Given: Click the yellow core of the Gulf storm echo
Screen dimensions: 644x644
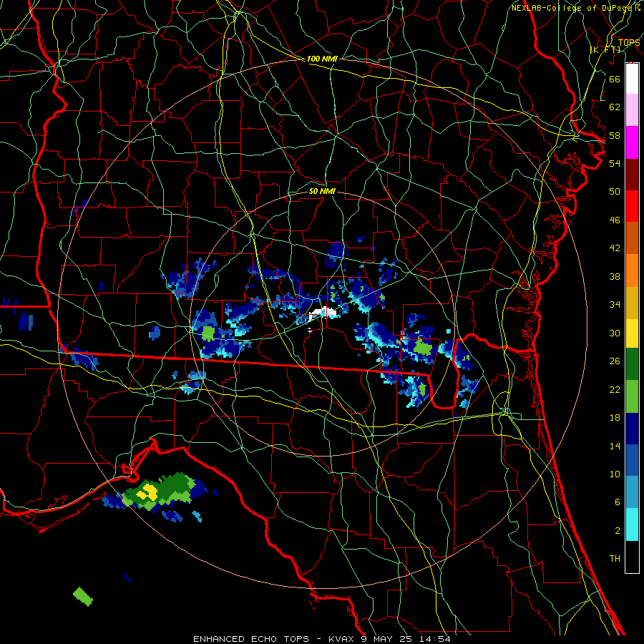Looking at the screenshot, I should pyautogui.click(x=147, y=492).
